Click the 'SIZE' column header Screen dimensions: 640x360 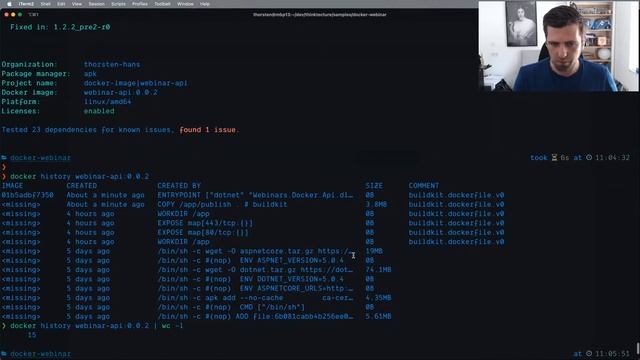tap(374, 186)
